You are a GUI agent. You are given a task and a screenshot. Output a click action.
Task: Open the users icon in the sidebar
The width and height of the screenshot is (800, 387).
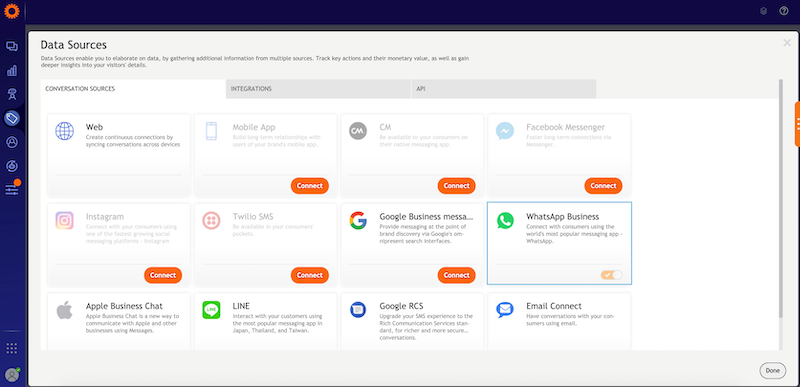12,142
